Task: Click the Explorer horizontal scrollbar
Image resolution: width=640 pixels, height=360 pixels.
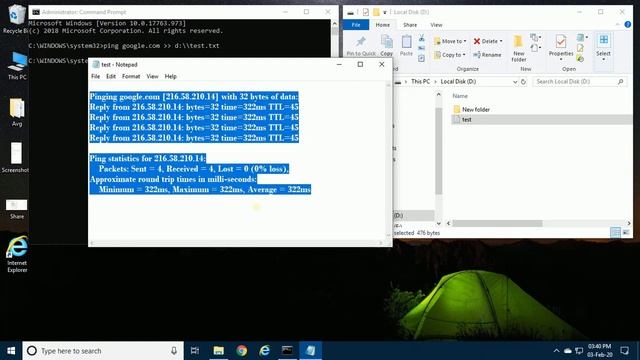Action: (498, 223)
